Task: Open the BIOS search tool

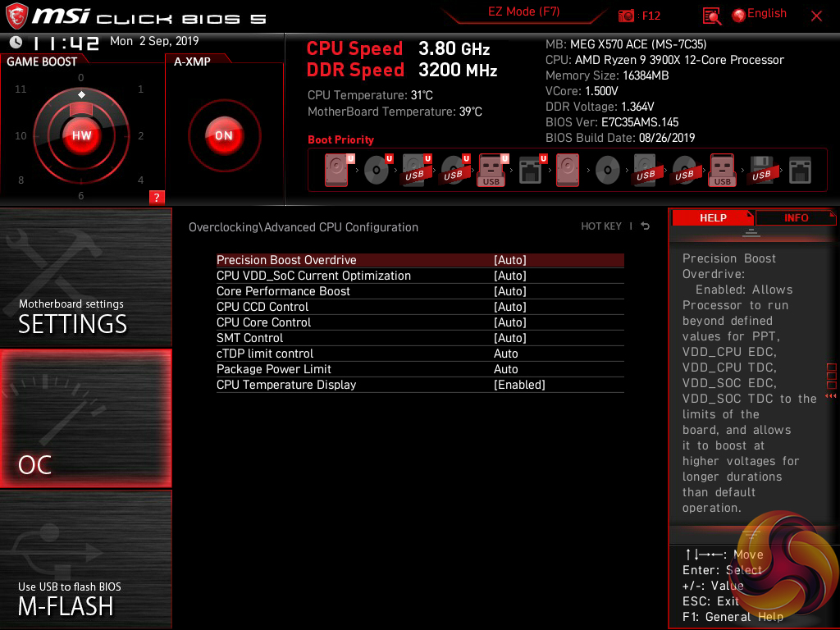Action: coord(711,16)
